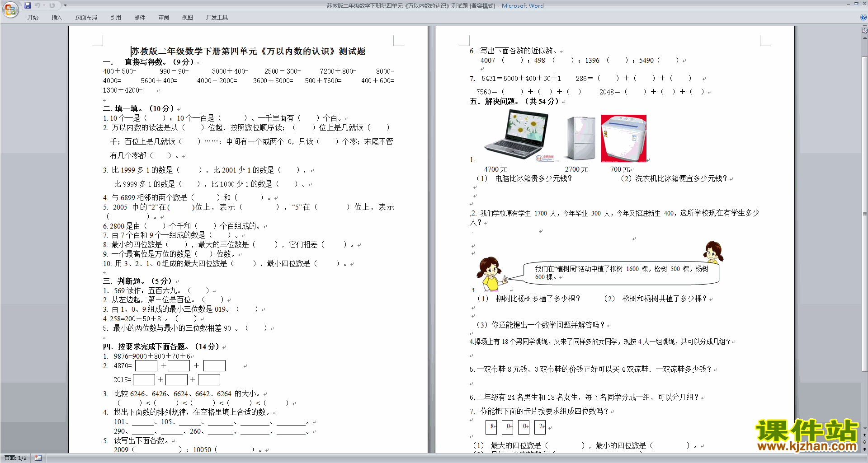
Task: Click the equation 9876=9000+800+70+6
Action: tap(152, 356)
